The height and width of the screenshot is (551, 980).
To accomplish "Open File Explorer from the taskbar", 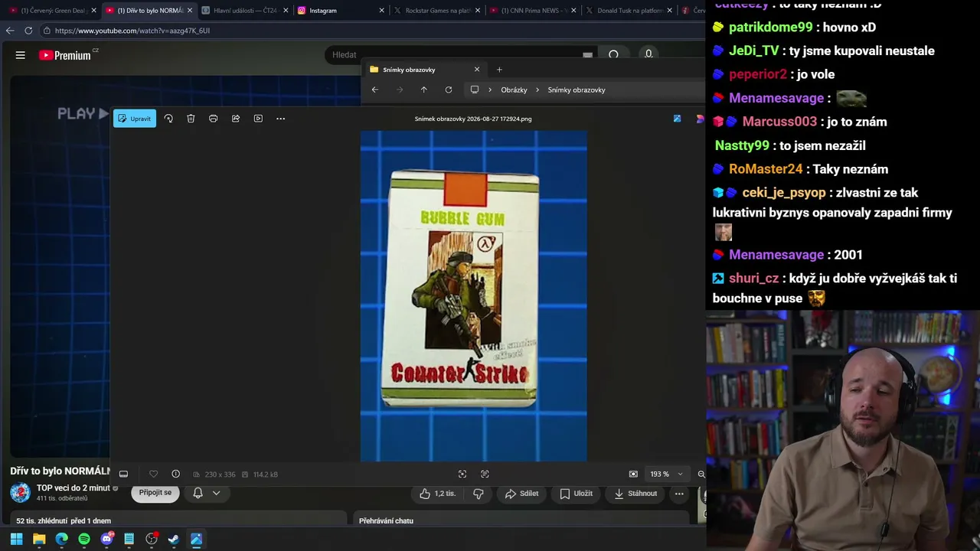I will point(39,539).
